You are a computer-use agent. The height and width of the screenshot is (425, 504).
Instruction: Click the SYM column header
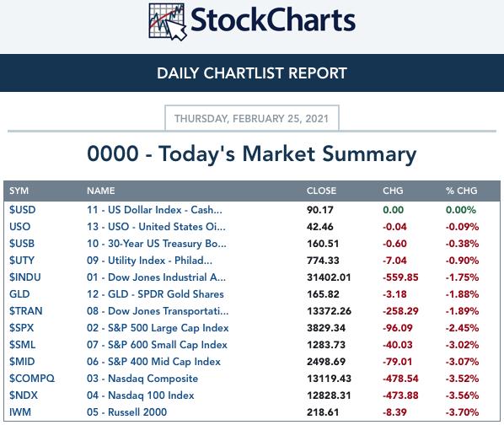coord(19,191)
